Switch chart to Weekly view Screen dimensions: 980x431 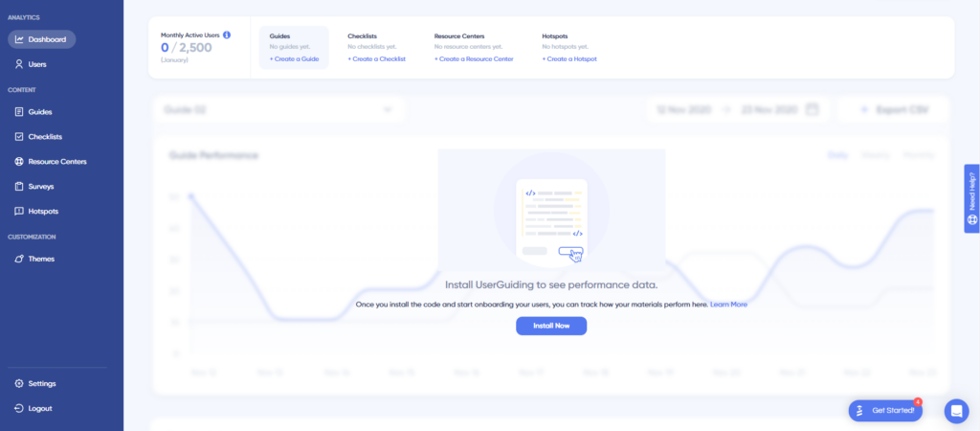[876, 155]
